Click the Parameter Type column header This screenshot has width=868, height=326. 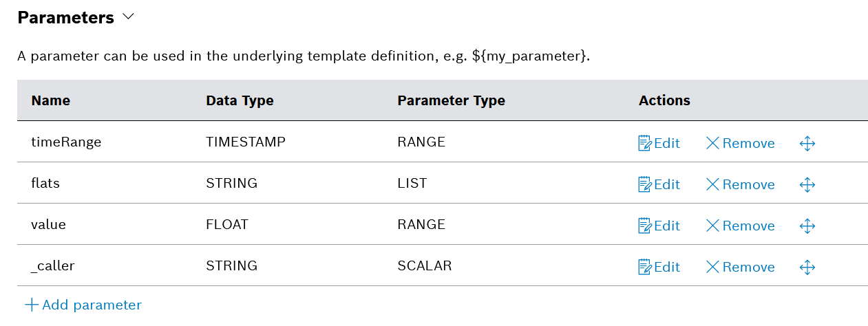point(451,100)
